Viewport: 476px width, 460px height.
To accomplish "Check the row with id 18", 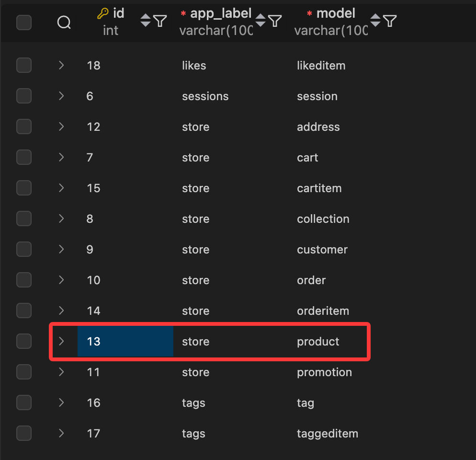I will click(x=23, y=65).
